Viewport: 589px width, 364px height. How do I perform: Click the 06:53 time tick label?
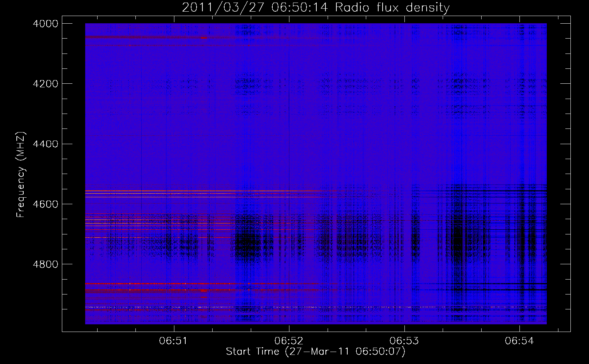click(404, 341)
